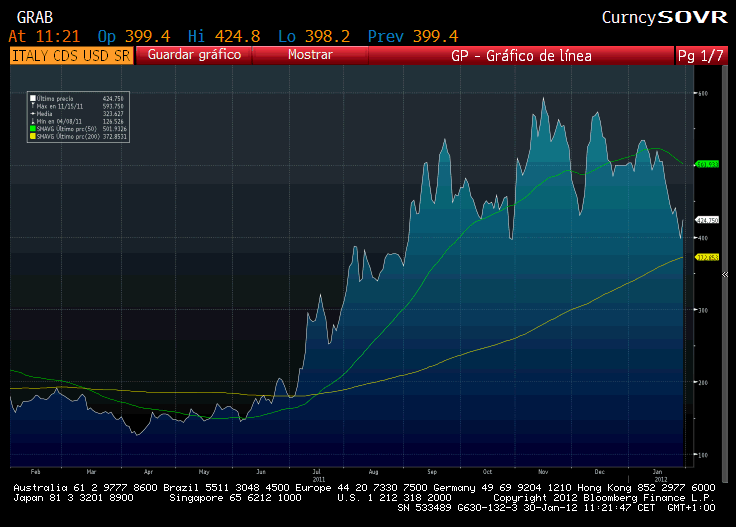Image resolution: width=736 pixels, height=527 pixels.
Task: Click the Pg 1/7 page indicator
Action: pyautogui.click(x=701, y=55)
